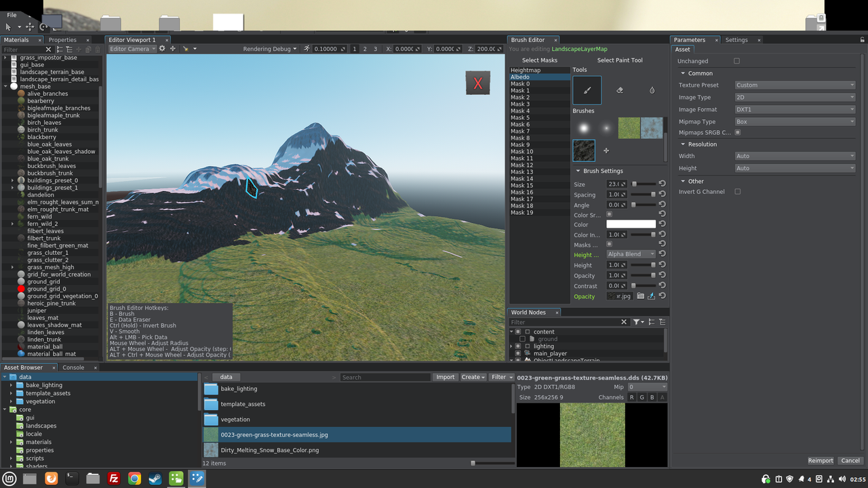This screenshot has height=488, width=868.
Task: Open the terminal from taskbar
Action: pyautogui.click(x=72, y=479)
